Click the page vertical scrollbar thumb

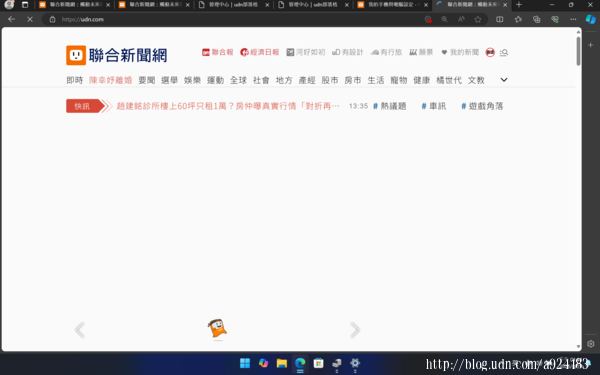coord(578,51)
